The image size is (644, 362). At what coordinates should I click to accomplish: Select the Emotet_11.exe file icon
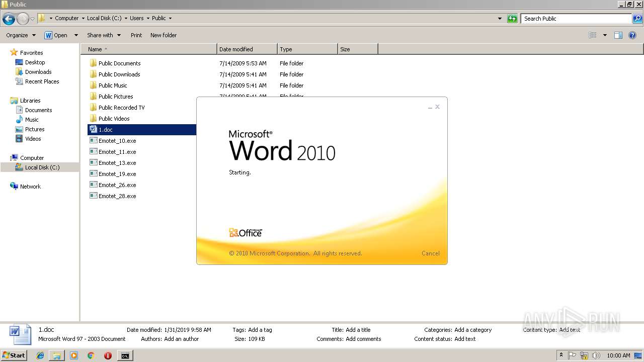[x=93, y=152]
